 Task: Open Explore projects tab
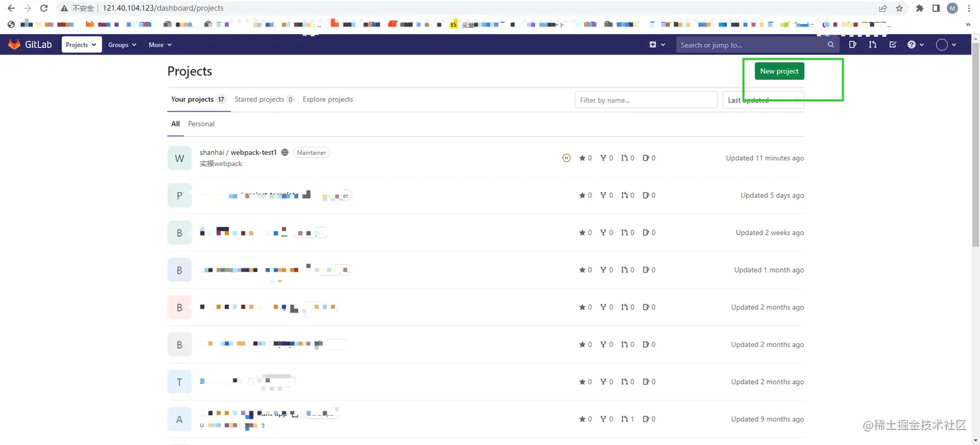328,99
